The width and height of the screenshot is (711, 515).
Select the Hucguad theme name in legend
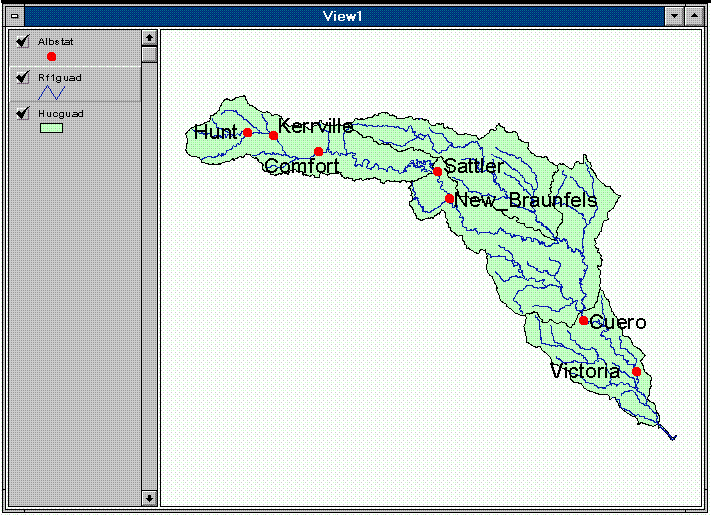(60, 113)
